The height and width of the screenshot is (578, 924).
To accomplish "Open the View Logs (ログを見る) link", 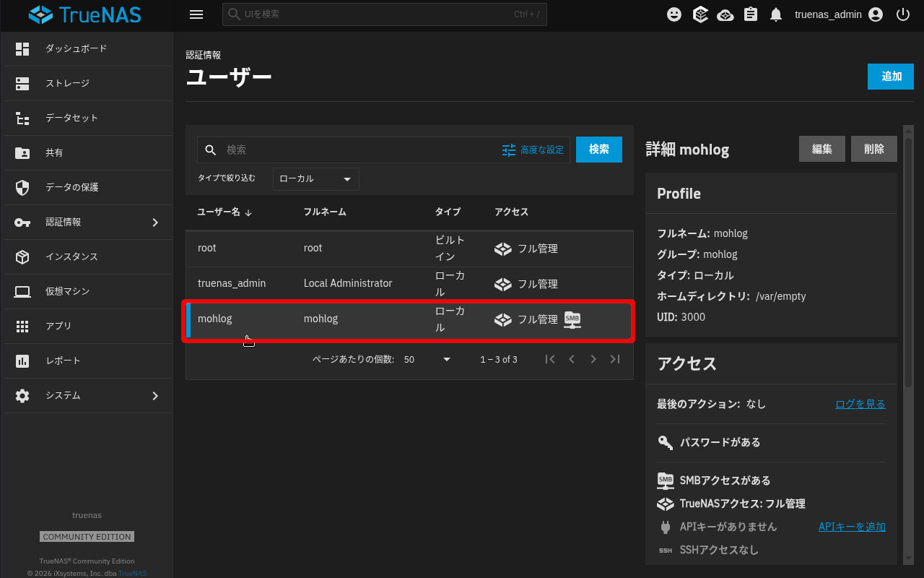I will click(860, 404).
